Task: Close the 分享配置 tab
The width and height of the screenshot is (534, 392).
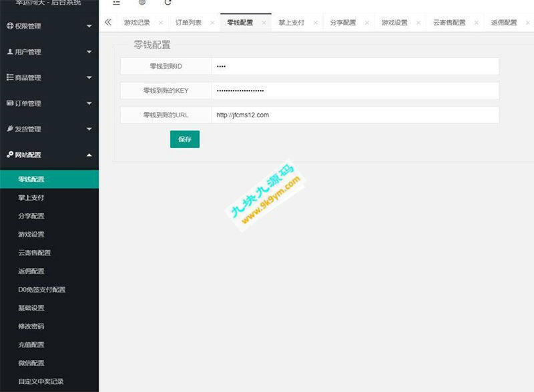Action: tap(366, 23)
